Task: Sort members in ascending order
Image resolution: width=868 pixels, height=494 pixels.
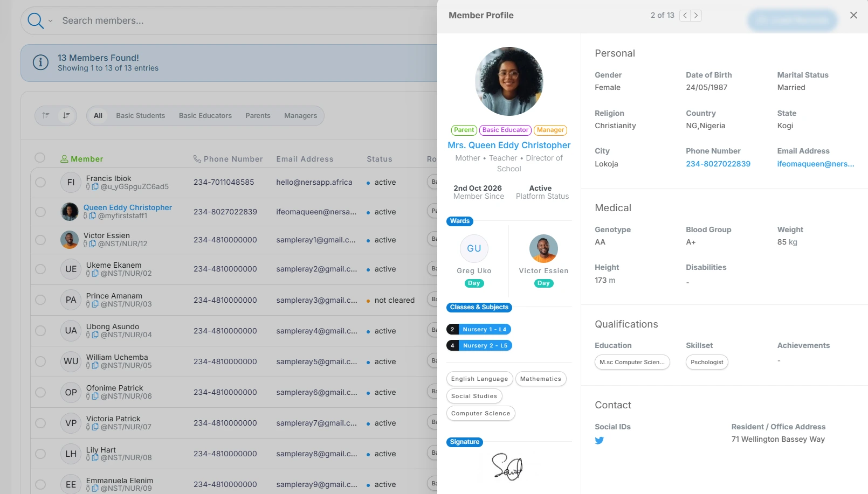Action: click(x=46, y=115)
